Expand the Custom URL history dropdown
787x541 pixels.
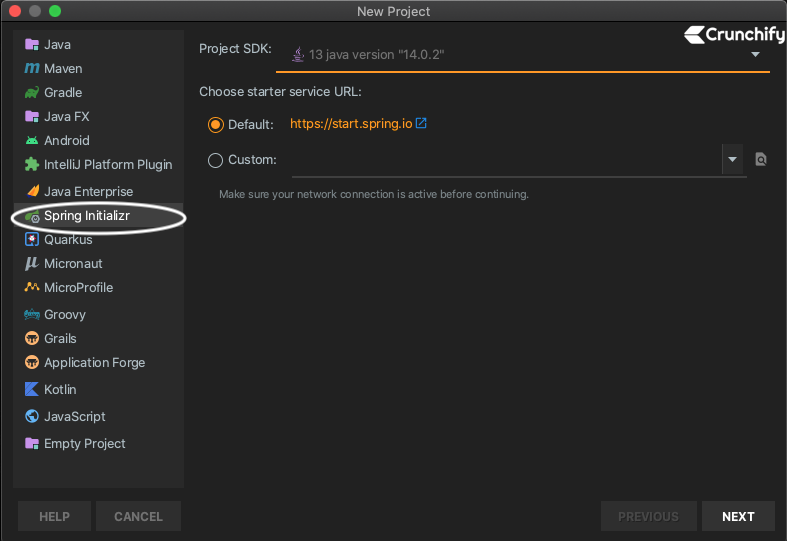pyautogui.click(x=732, y=160)
